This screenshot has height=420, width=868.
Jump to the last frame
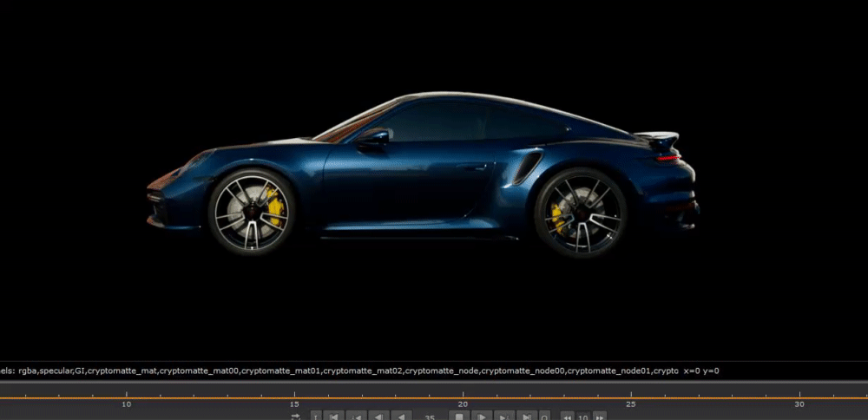point(527,416)
